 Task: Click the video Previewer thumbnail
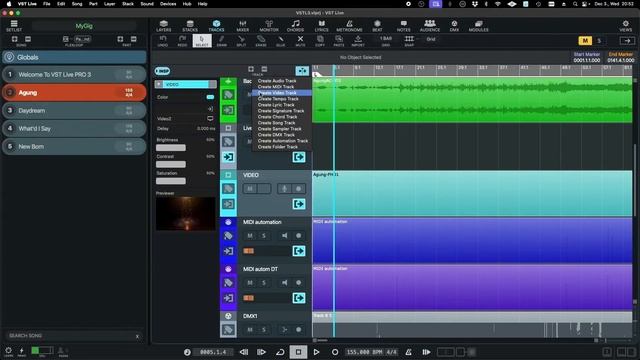pos(186,214)
